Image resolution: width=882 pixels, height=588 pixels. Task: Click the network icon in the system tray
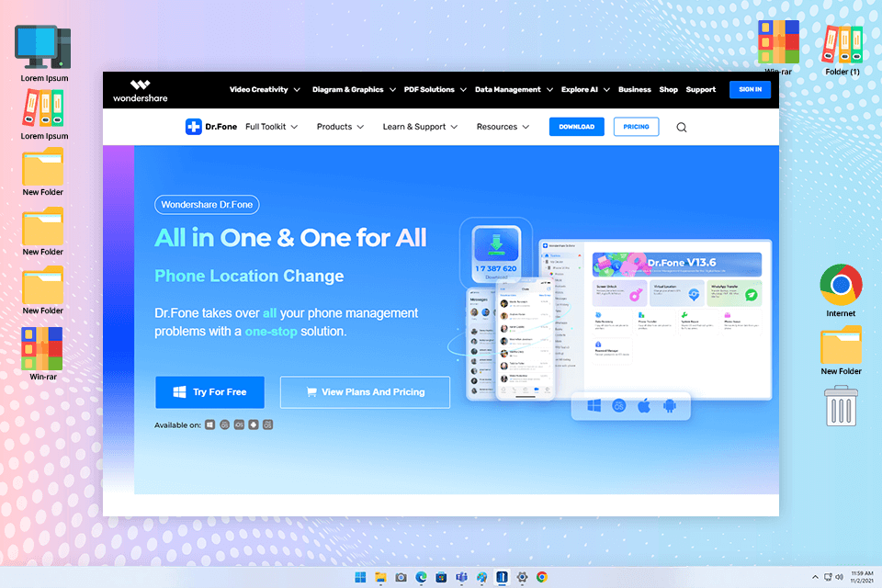(828, 577)
